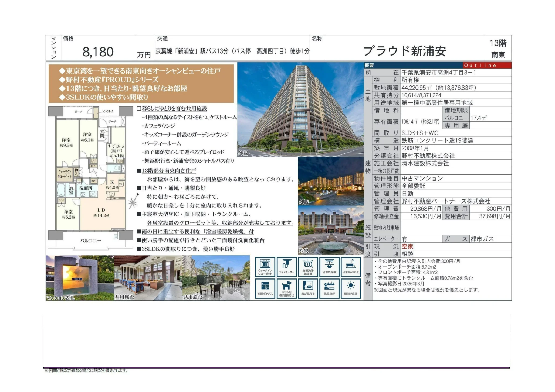
Task: Click the repair reserve 16,530円/月
Action: coord(426,216)
